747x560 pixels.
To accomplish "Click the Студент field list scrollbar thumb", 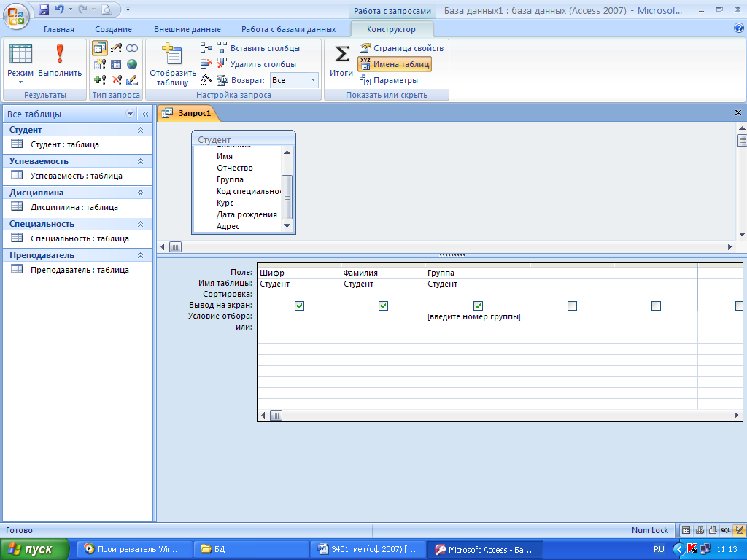I will pos(287,197).
